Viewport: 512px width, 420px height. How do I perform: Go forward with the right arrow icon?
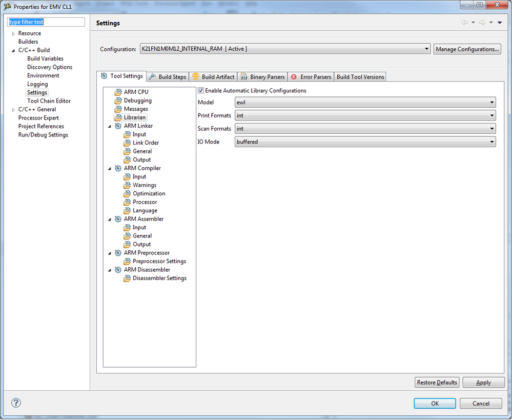coord(482,23)
